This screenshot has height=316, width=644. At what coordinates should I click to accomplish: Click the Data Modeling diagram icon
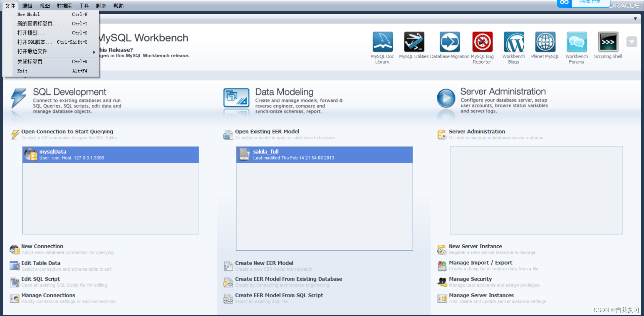pos(236,98)
